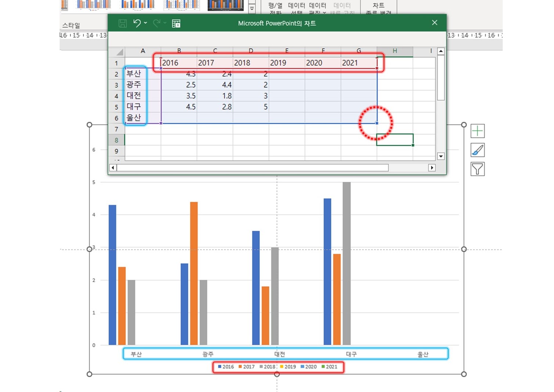Select the cell containing 2021
This screenshot has height=392, width=554.
(359, 63)
